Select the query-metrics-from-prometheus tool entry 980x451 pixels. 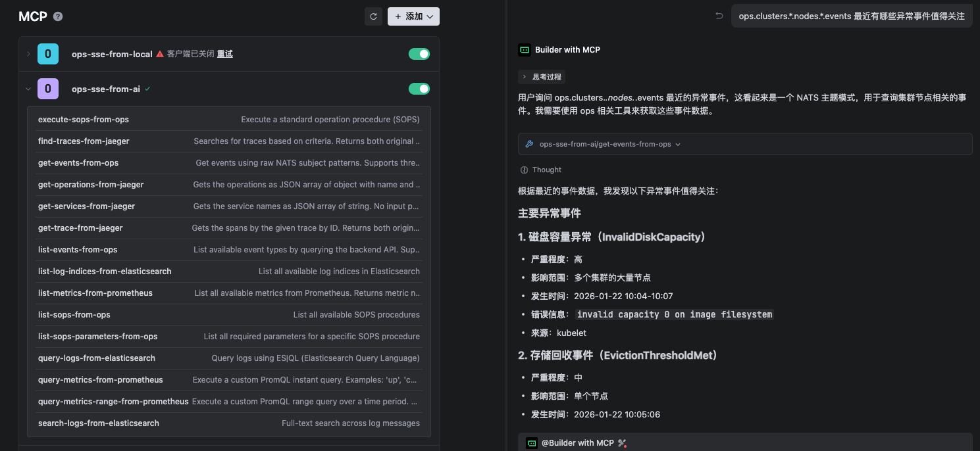point(100,380)
